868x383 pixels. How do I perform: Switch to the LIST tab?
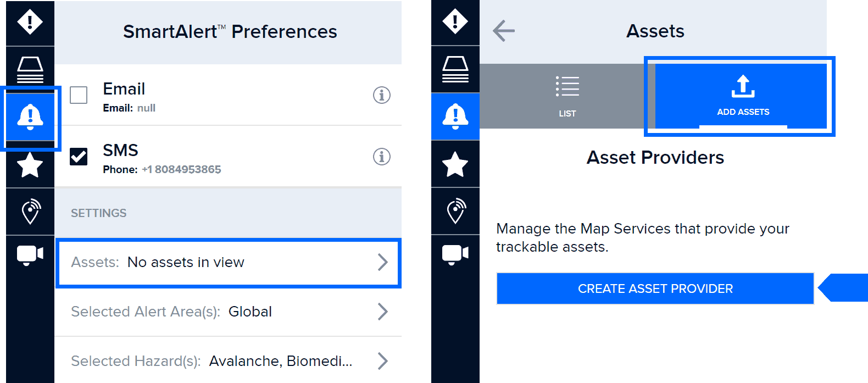pos(567,96)
